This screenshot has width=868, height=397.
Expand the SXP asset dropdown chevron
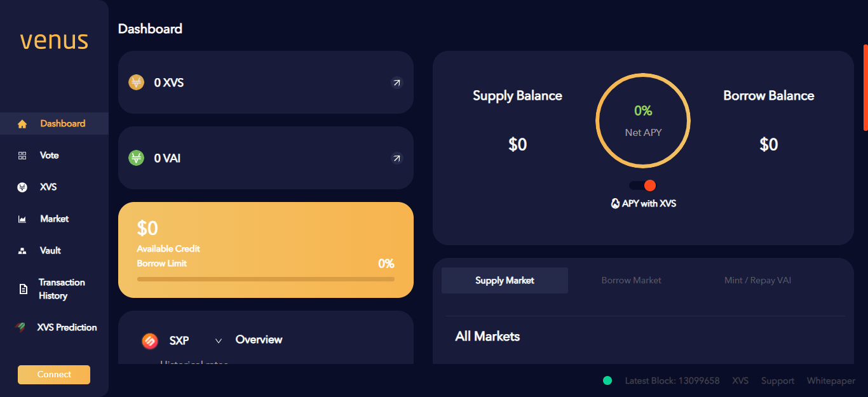click(219, 340)
